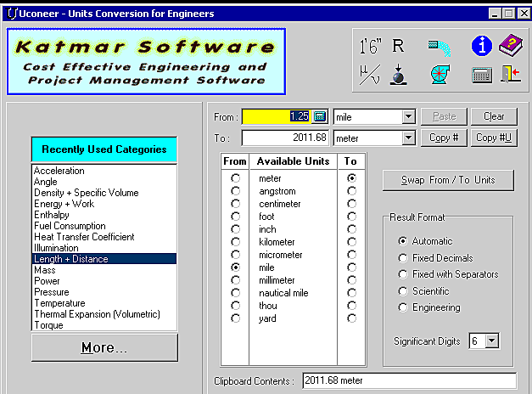532x394 pixels.
Task: Open the blue information icon
Action: [x=481, y=46]
